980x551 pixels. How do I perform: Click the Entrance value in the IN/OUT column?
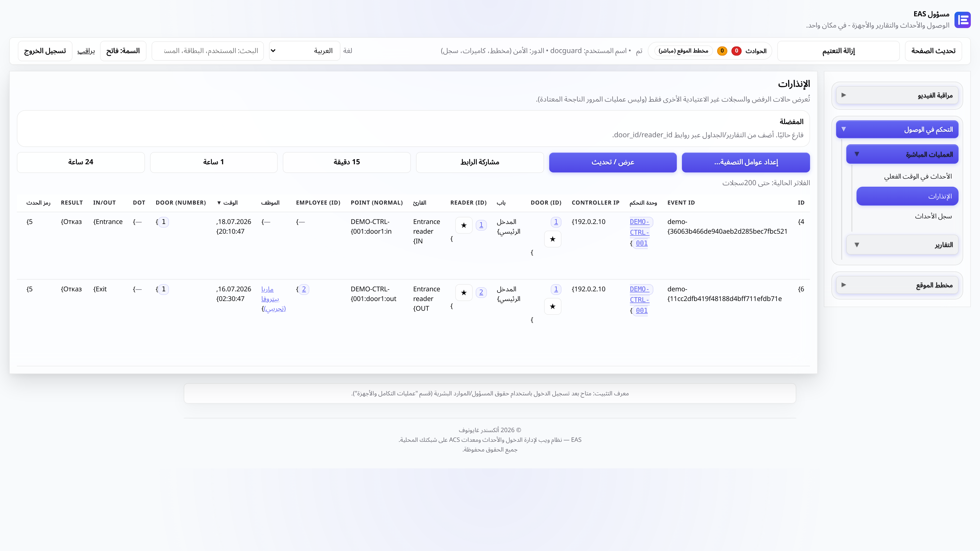(x=108, y=222)
